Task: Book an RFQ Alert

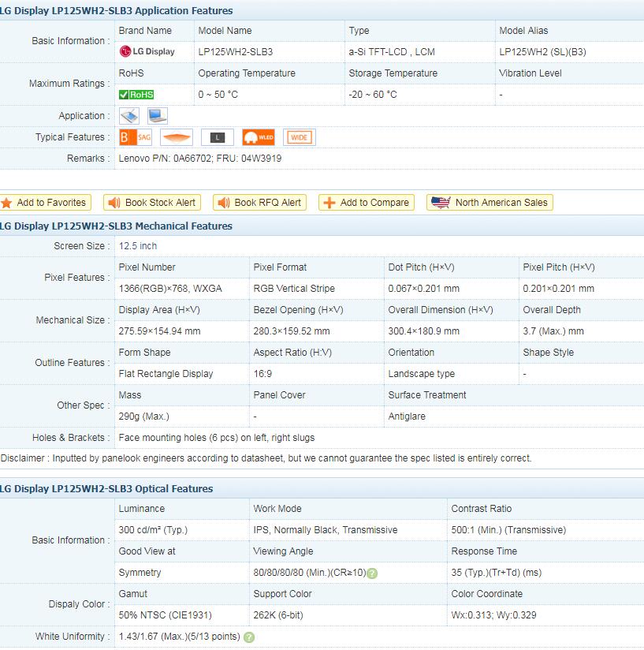Action: (x=259, y=203)
